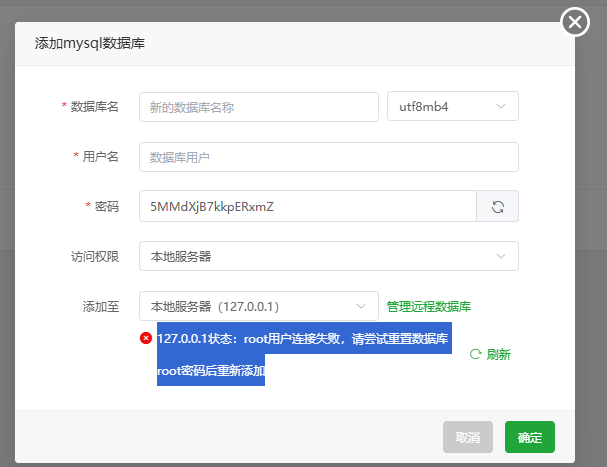Open the 管理远程数据库 link
Screen dimensions: 607x467
coord(429,306)
